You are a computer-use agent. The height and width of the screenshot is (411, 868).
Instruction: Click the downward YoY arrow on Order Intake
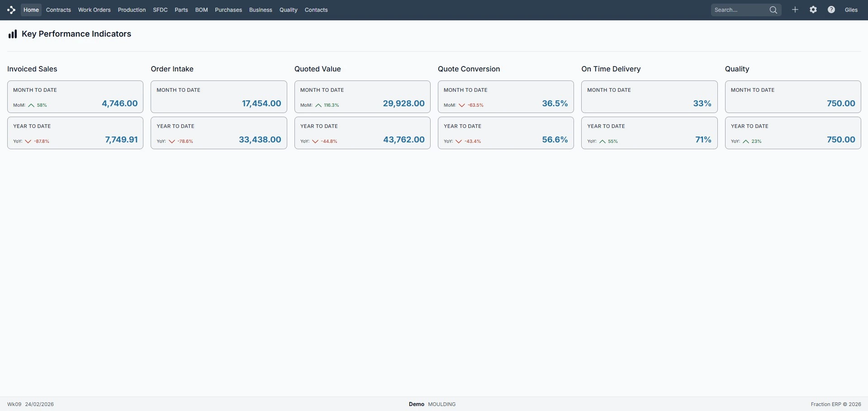tap(172, 141)
